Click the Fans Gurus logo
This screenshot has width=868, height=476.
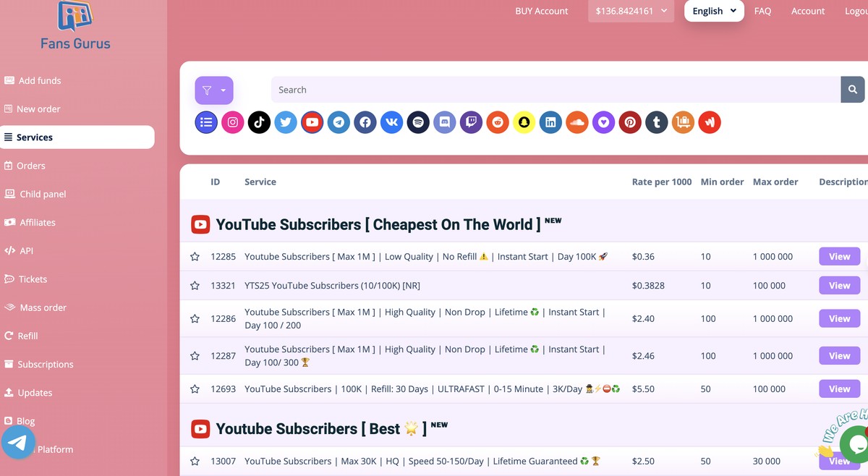coord(75,26)
